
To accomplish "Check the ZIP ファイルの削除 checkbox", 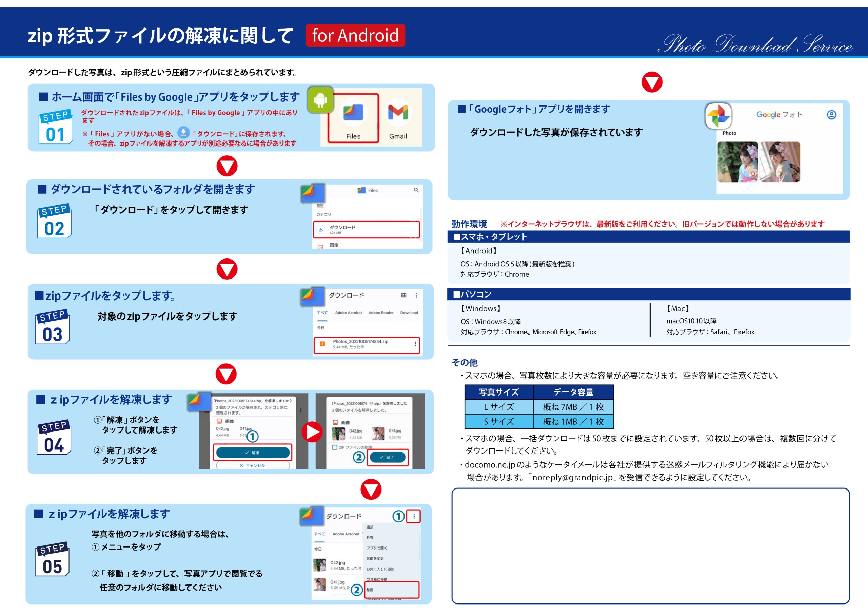I will point(335,447).
